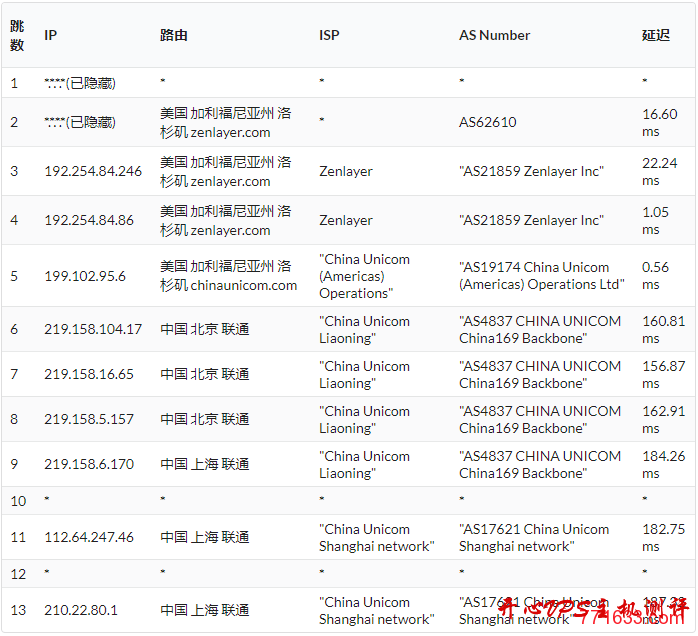
Task: Click the AS19174 China Unicom Americas cell
Action: coord(541,276)
